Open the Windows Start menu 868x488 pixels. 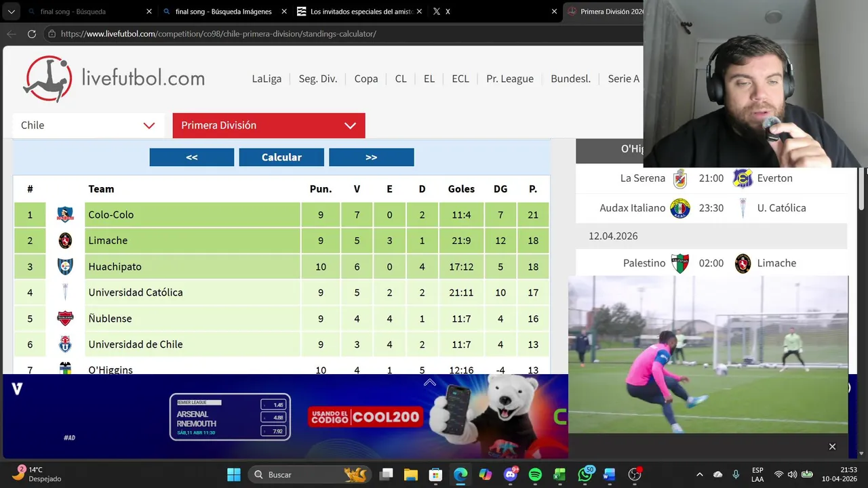[x=234, y=474]
